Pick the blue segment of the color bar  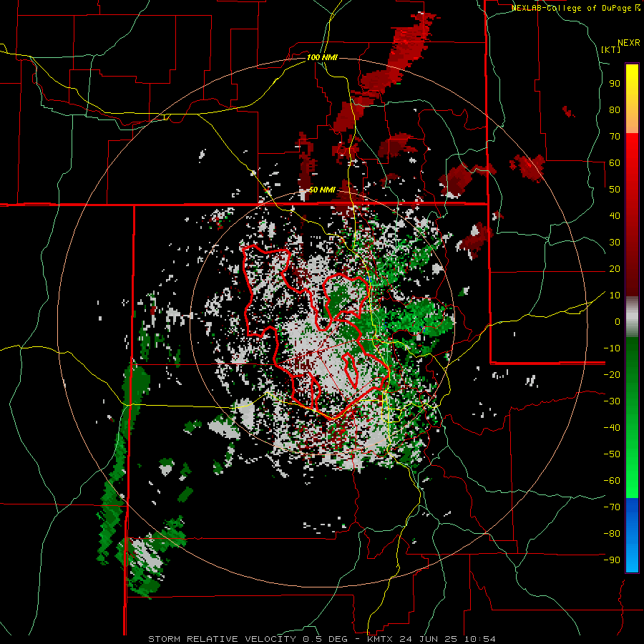pos(632,535)
